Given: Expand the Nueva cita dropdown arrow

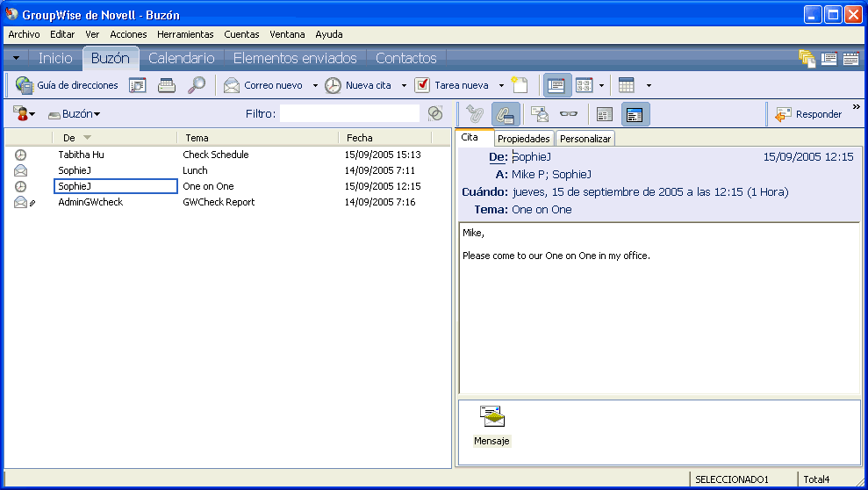Looking at the screenshot, I should pos(404,86).
